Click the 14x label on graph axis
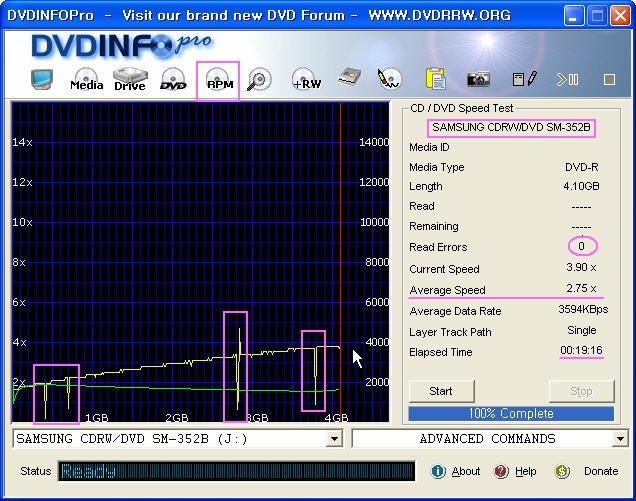The image size is (636, 501). pyautogui.click(x=22, y=142)
